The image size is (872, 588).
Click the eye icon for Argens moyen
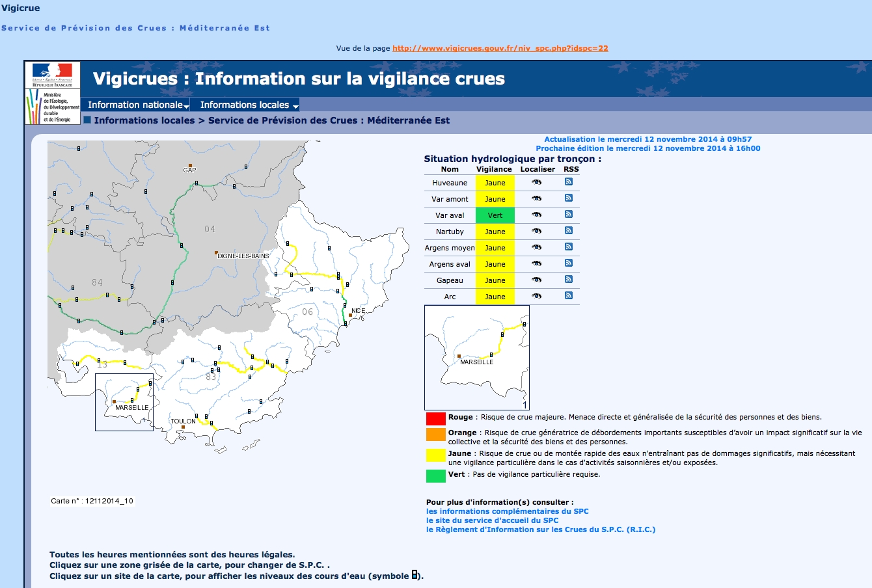click(x=536, y=247)
